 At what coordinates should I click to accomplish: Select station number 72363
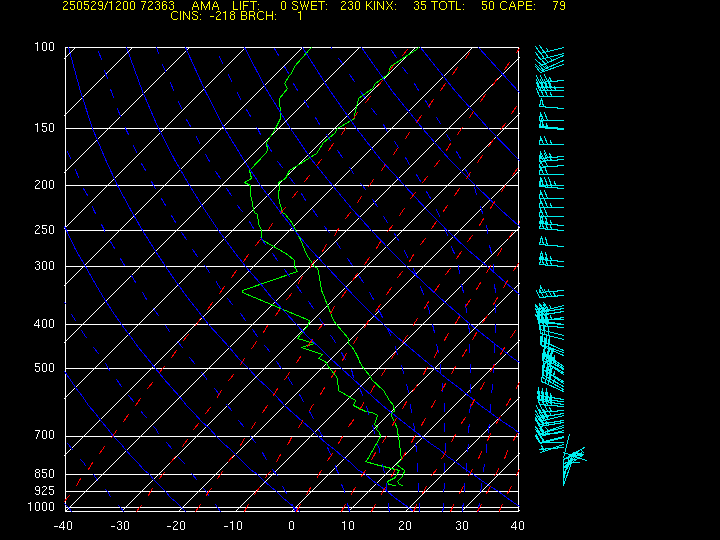tap(156, 6)
